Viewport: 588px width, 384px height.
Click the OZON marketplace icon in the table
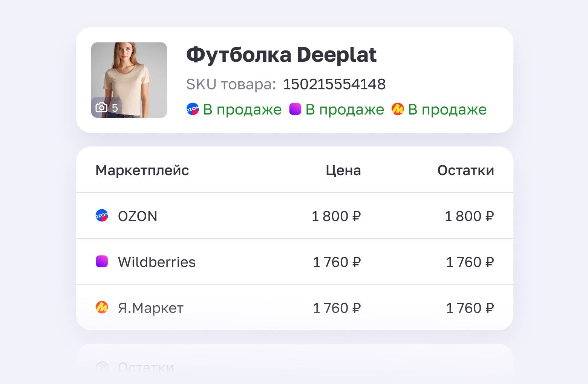click(102, 216)
